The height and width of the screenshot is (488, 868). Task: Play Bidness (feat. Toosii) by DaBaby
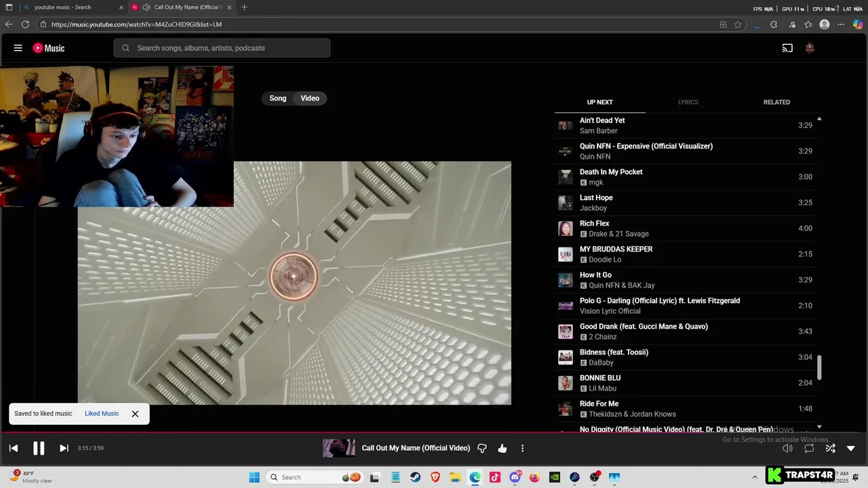pos(685,357)
